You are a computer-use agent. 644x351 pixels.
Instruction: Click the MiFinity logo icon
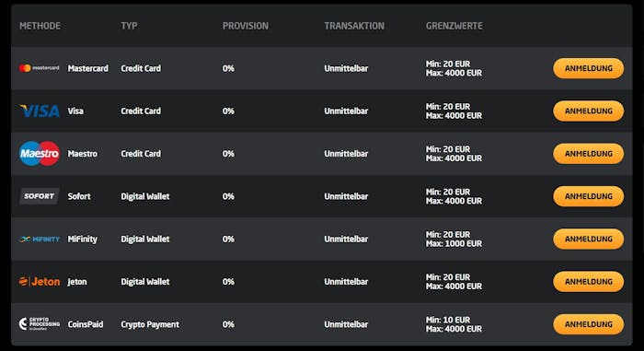pos(40,240)
